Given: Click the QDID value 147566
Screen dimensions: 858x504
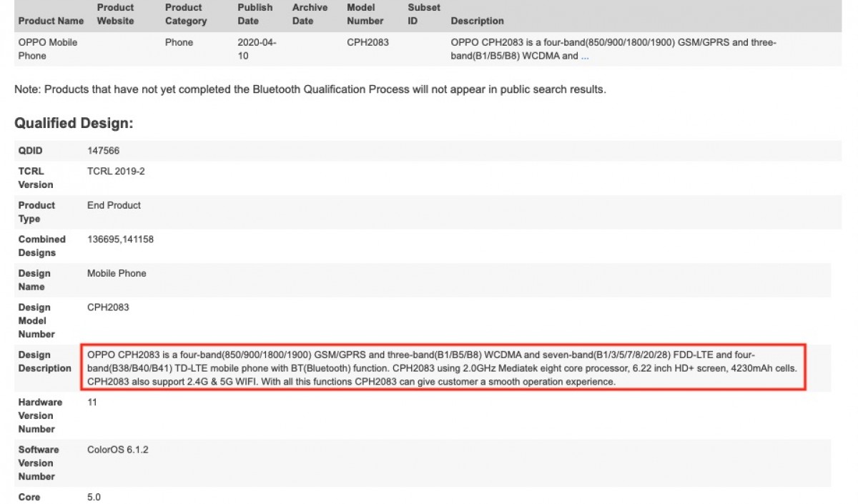Looking at the screenshot, I should [x=103, y=151].
